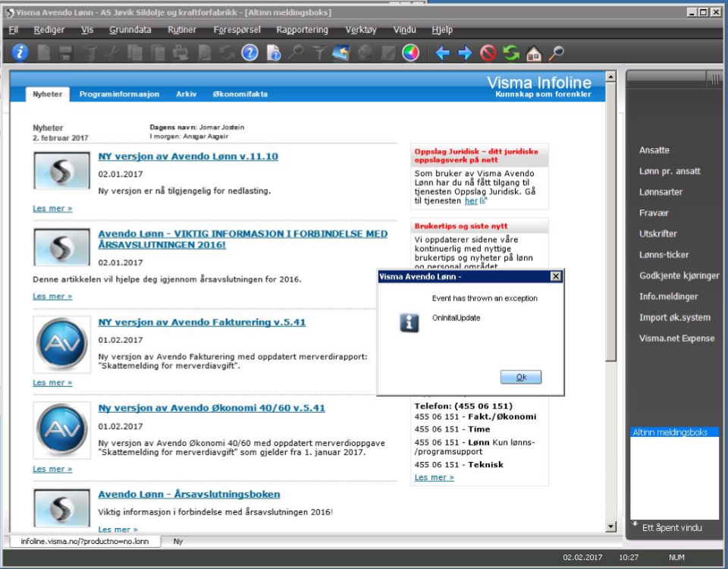This screenshot has height=569, width=728.
Task: Open Lønns-ticker in the sidebar
Action: [664, 255]
